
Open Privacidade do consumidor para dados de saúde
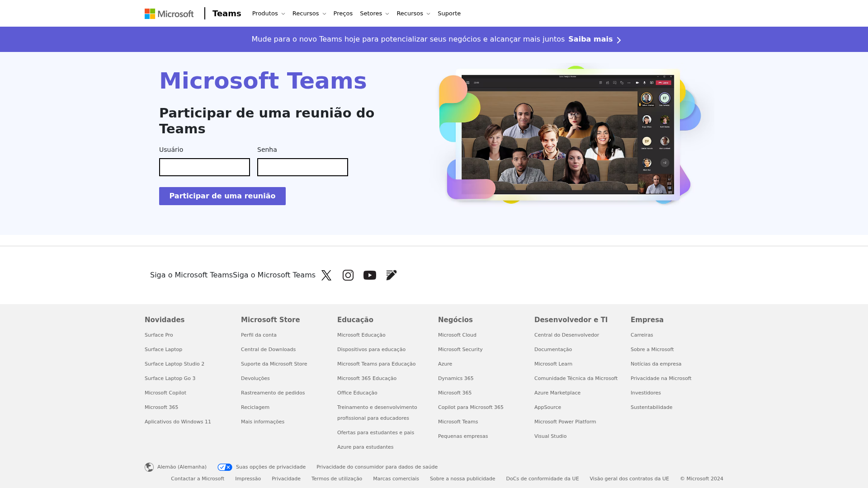tap(377, 467)
